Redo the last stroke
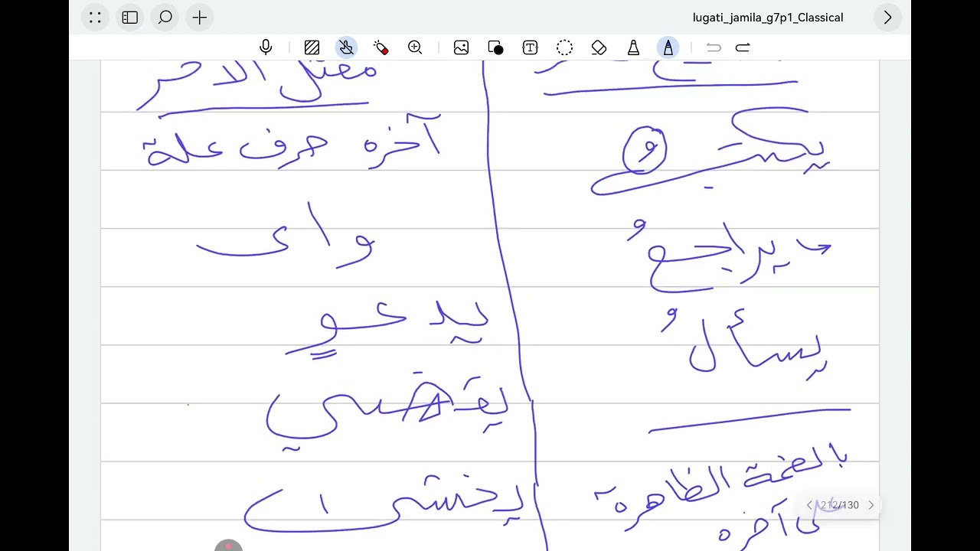Screen dimensions: 980x551 coord(743,47)
